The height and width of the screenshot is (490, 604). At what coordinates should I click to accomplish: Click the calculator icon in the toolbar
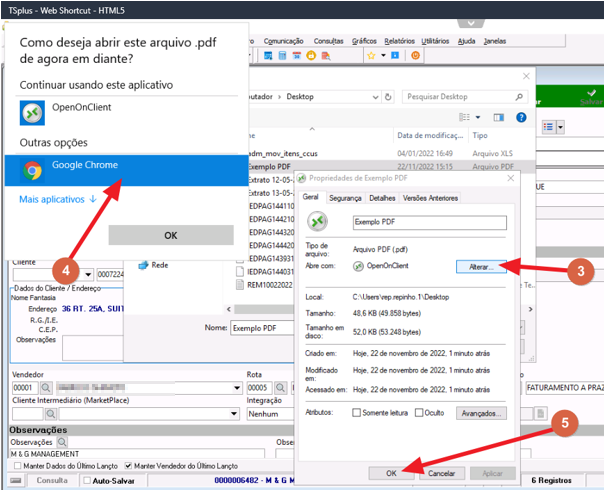[x=282, y=55]
